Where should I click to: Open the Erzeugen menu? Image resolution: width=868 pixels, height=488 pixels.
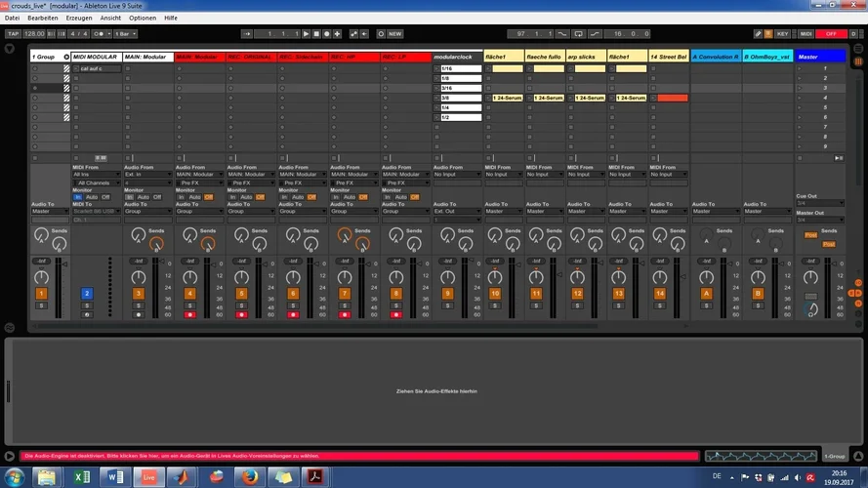pyautogui.click(x=79, y=18)
